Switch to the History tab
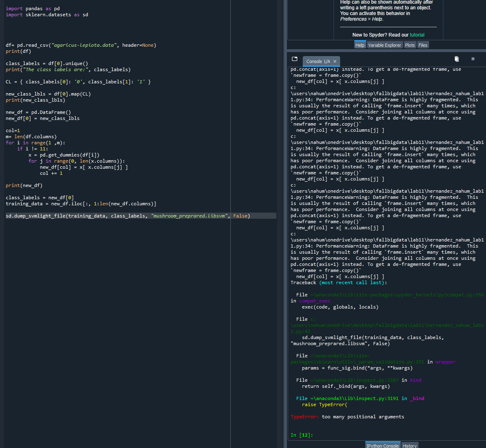Screen dimensions: 486x448 click(410, 445)
